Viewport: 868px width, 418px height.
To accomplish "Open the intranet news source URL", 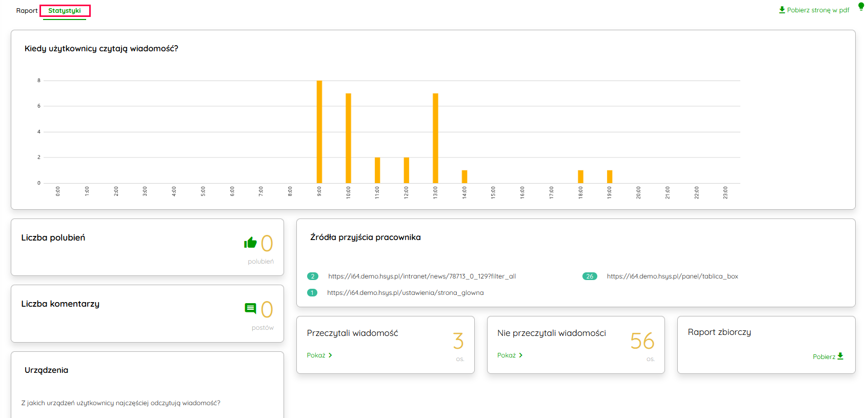I will [x=422, y=276].
